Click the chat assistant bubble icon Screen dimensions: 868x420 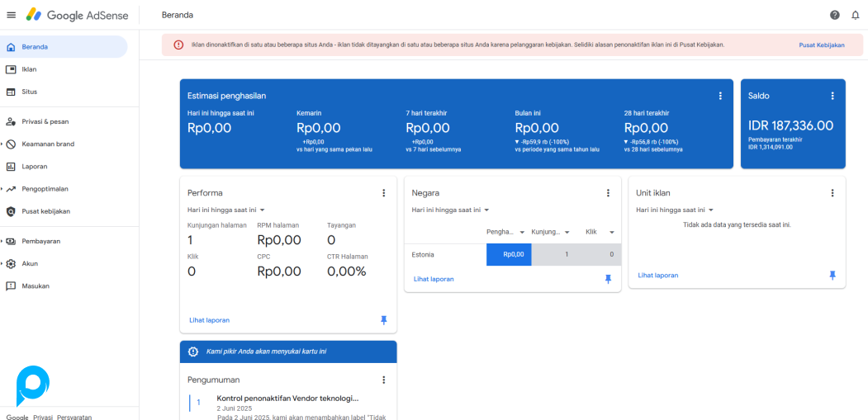pyautogui.click(x=32, y=385)
